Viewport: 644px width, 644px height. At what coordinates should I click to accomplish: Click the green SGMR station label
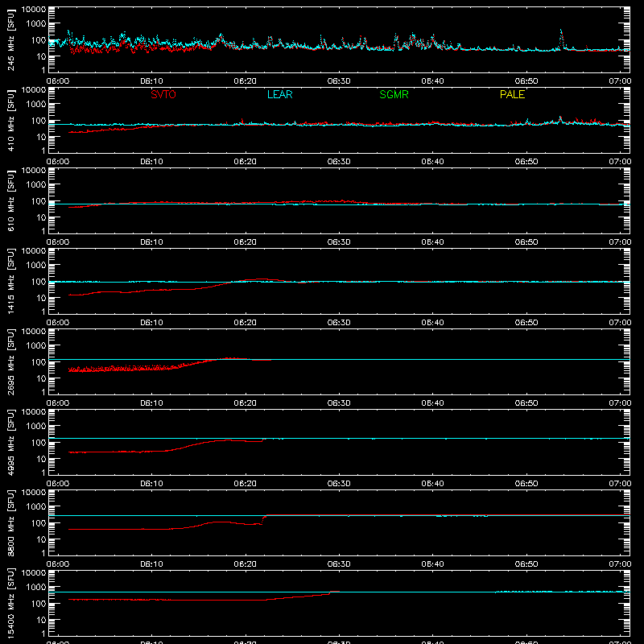pyautogui.click(x=394, y=94)
